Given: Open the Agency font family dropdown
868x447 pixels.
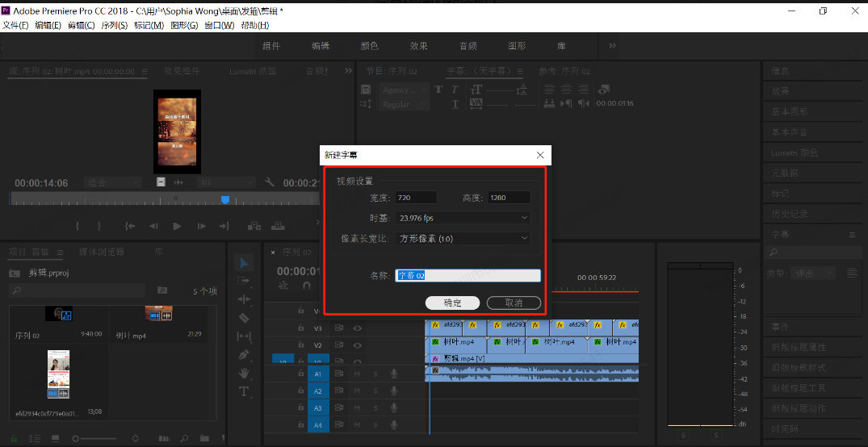Looking at the screenshot, I should (x=404, y=90).
